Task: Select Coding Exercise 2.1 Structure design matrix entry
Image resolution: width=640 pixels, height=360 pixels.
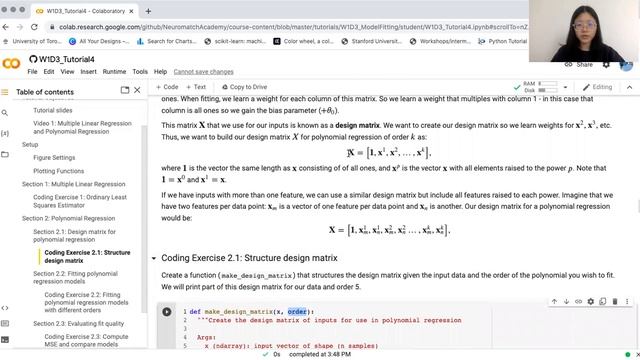Action: [87, 257]
